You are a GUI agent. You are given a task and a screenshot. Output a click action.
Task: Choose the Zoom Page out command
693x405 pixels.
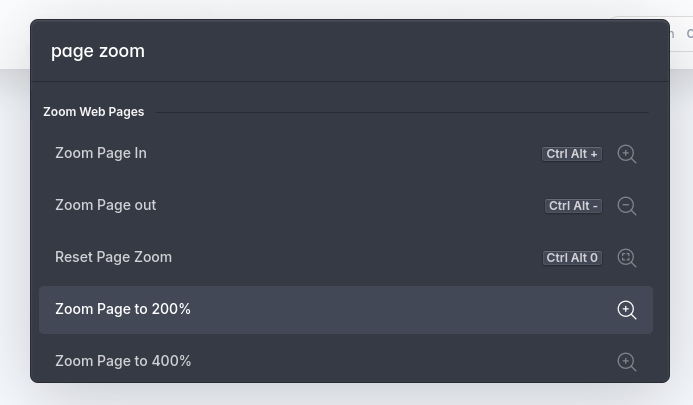tap(346, 206)
